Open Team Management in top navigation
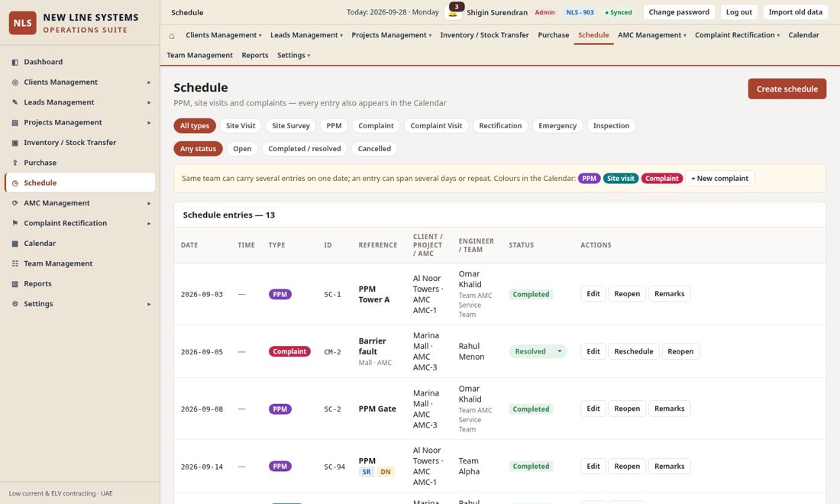The image size is (840, 504). 199,56
